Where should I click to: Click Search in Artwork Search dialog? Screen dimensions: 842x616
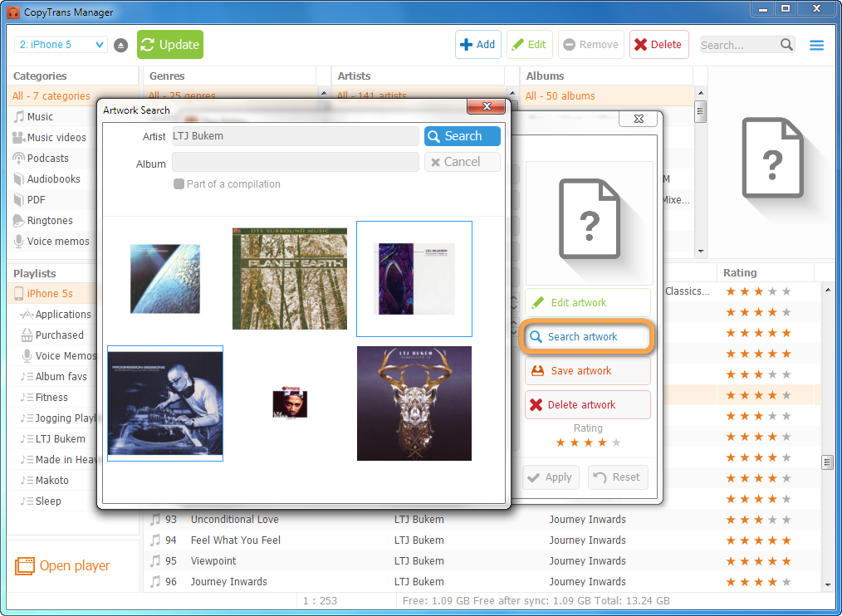pyautogui.click(x=463, y=136)
